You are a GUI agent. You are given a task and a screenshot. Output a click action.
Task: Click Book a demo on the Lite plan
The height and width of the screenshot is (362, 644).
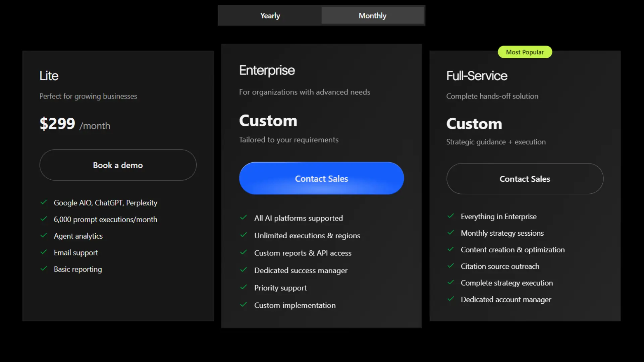[117, 165]
